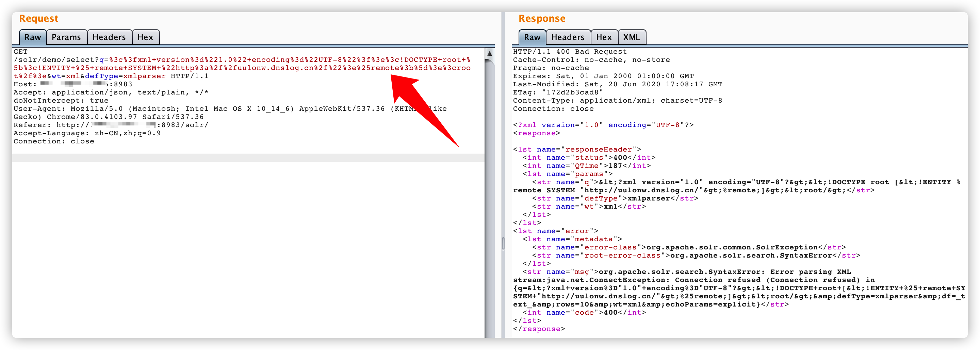Click the request 'Connection: close' line
980x350 pixels.
click(x=54, y=141)
